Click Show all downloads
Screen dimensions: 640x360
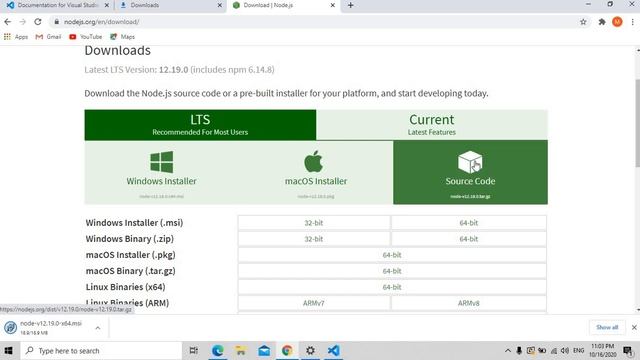607,327
